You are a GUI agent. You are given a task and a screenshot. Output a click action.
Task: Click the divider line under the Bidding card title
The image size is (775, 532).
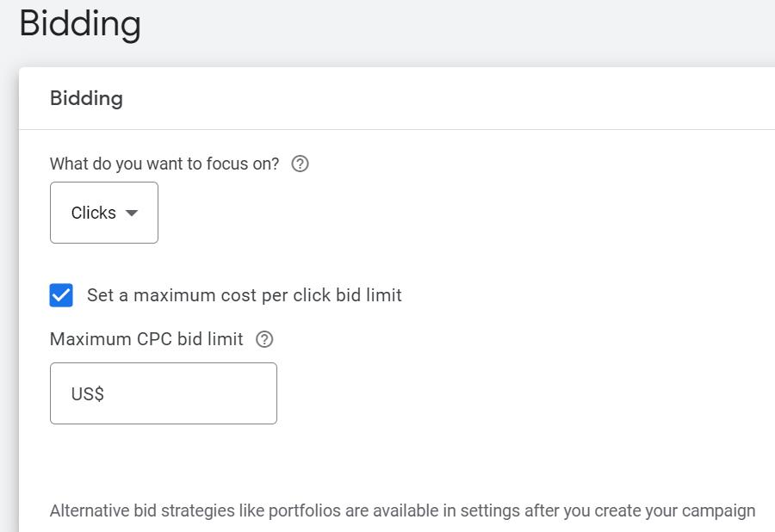(397, 129)
